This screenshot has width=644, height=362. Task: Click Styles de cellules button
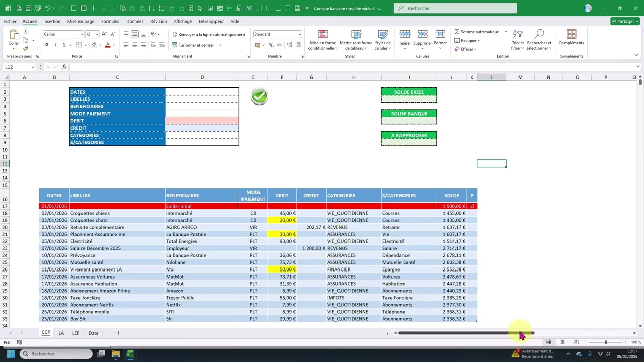coord(383,40)
